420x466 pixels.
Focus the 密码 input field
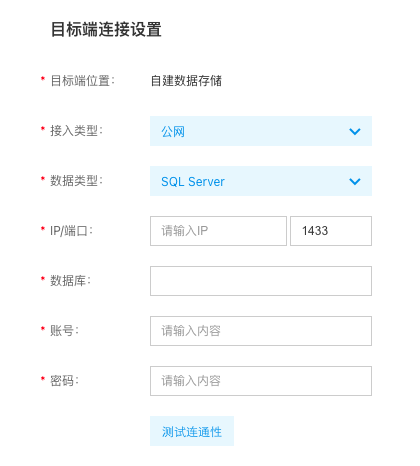click(x=261, y=381)
